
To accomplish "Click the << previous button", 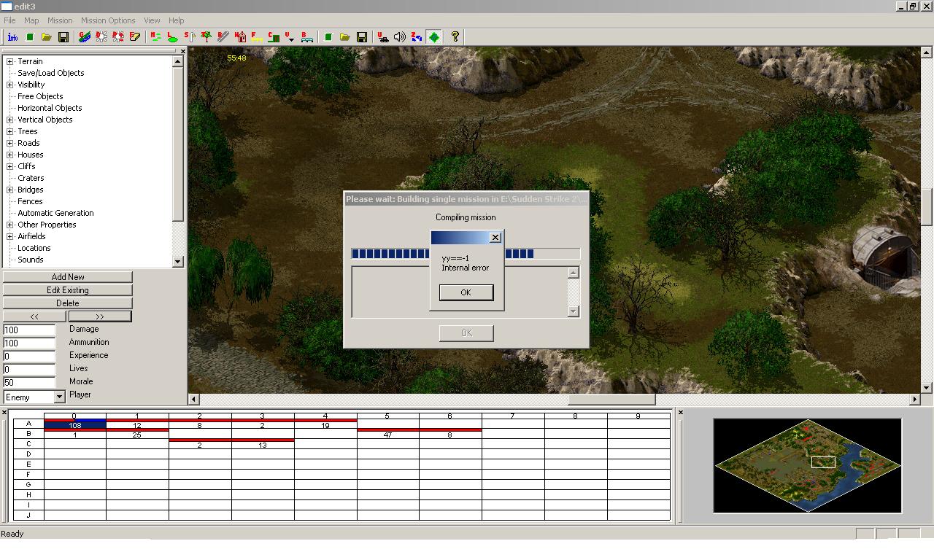I will click(x=34, y=316).
